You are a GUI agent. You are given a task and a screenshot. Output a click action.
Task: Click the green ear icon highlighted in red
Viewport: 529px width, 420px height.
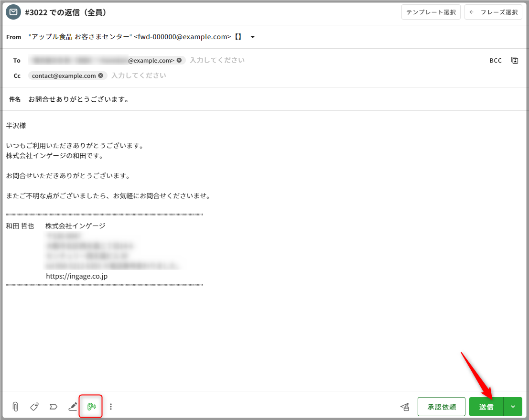tap(91, 407)
